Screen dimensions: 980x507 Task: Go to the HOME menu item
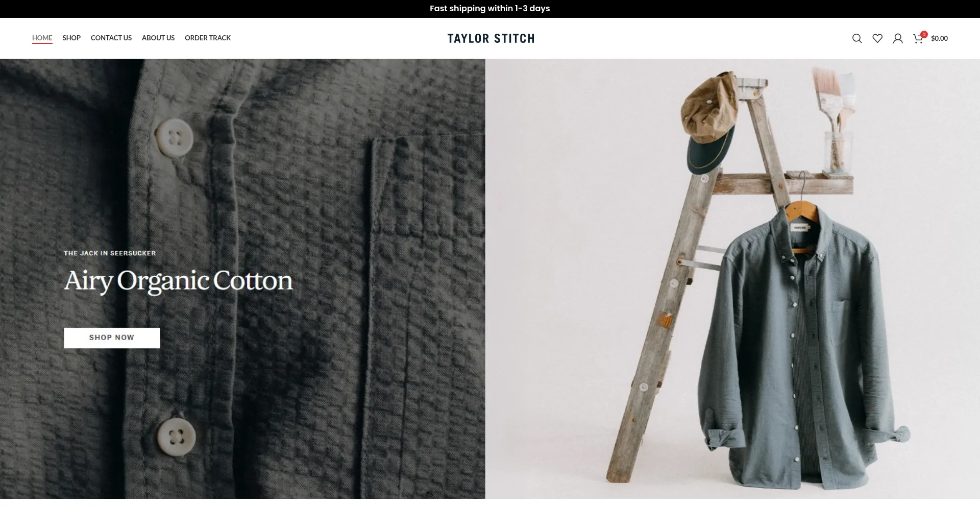click(42, 38)
